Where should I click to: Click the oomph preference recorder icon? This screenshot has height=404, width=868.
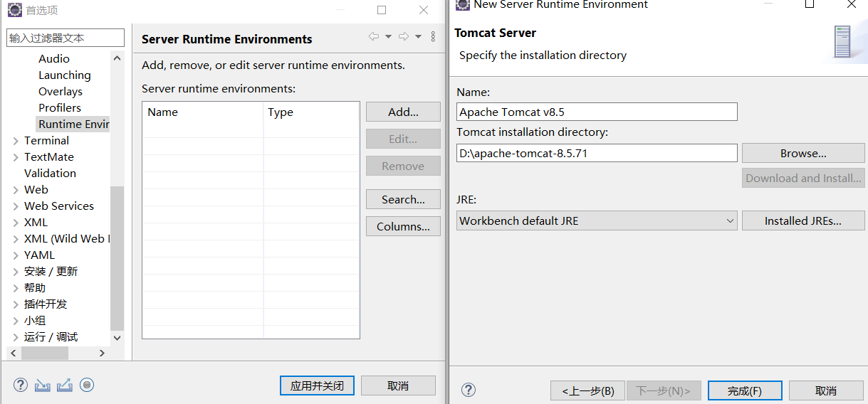pyautogui.click(x=87, y=385)
